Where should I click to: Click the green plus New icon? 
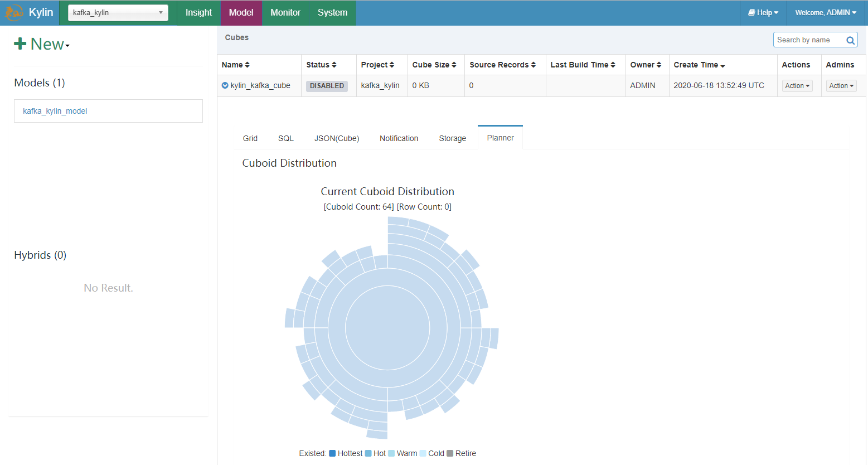20,44
